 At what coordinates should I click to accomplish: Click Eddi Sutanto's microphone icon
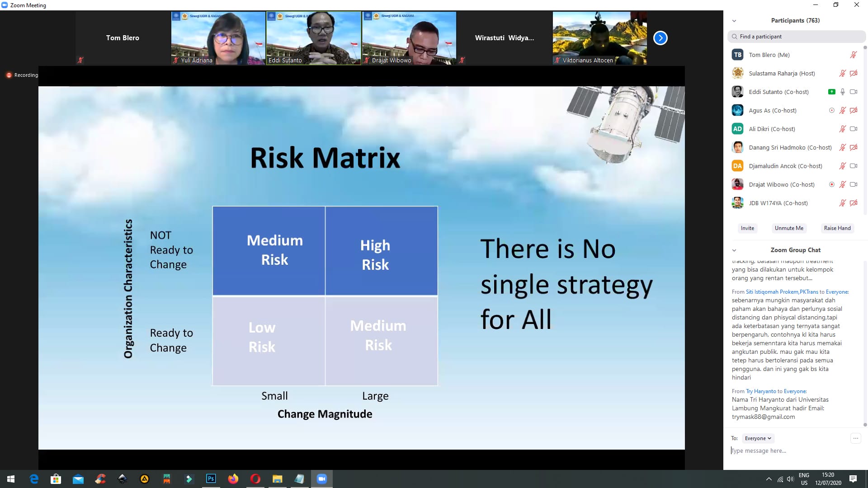842,92
